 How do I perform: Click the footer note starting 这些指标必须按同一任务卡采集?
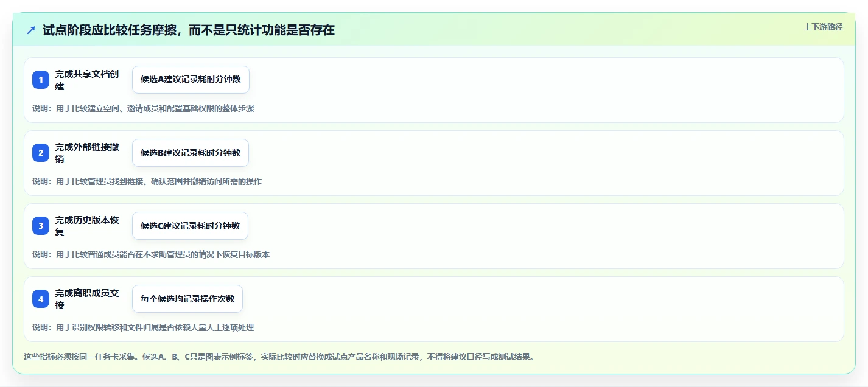click(x=279, y=357)
